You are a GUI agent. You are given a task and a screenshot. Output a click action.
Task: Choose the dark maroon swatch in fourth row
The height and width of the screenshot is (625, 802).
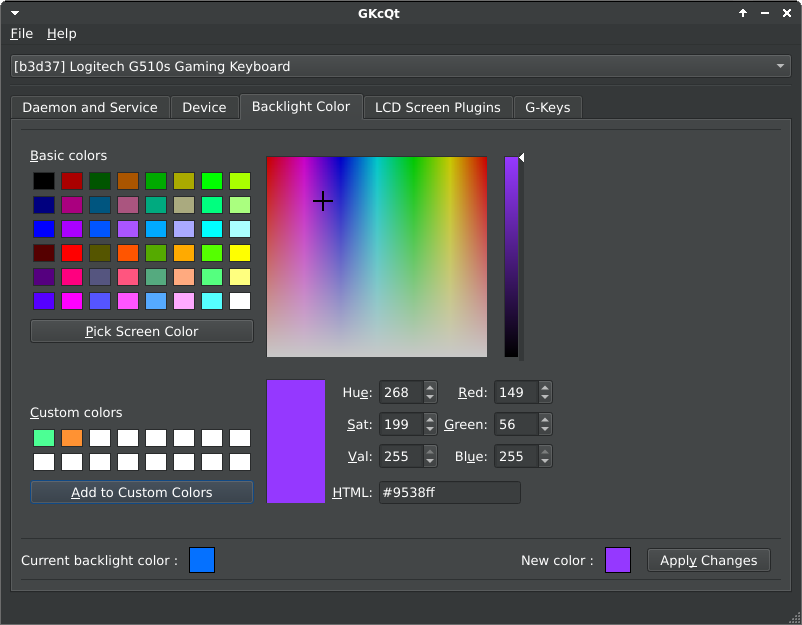pos(44,253)
